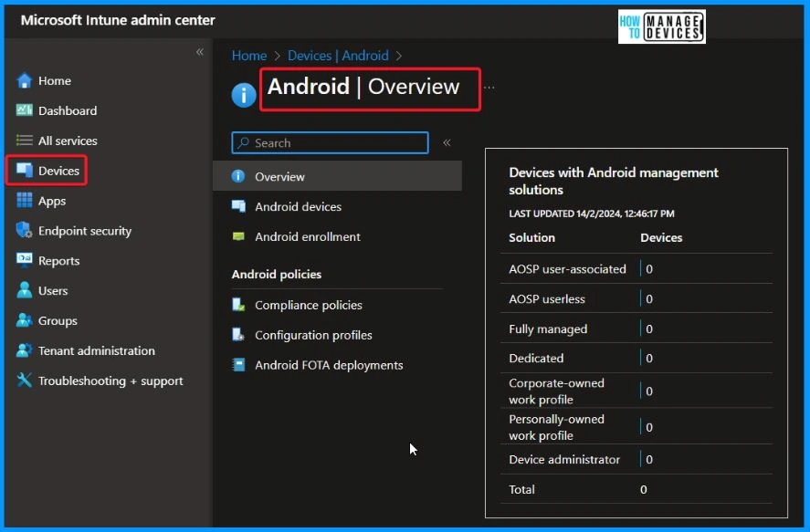Click the AOSP userless row label
The image size is (810, 532).
tap(546, 298)
